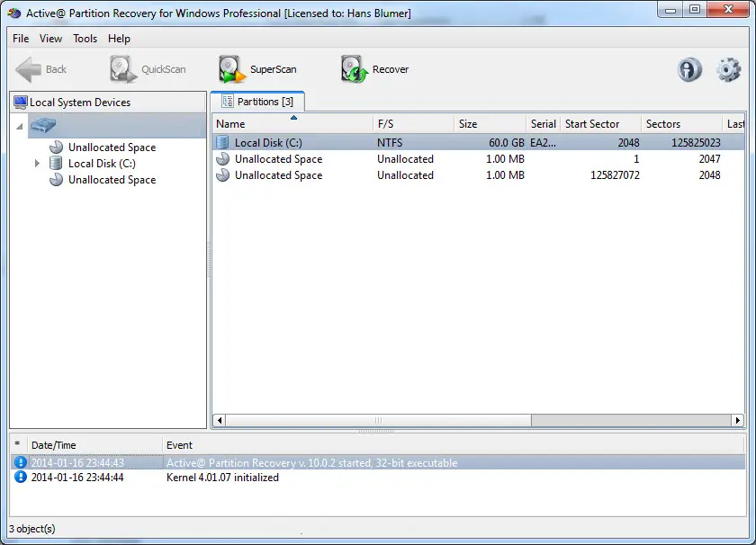The image size is (756, 545).
Task: Select the 'Kernel 4.01.07 initialized' log entry
Action: point(377,477)
